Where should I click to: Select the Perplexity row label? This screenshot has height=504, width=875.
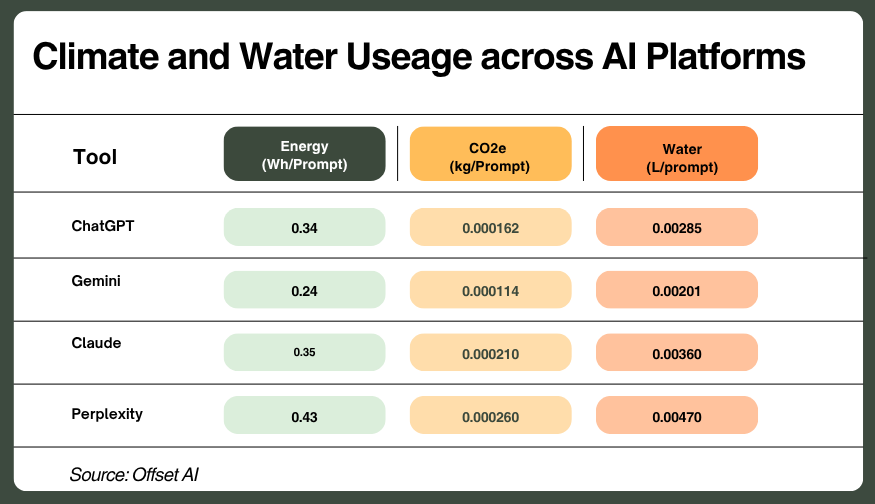point(107,414)
